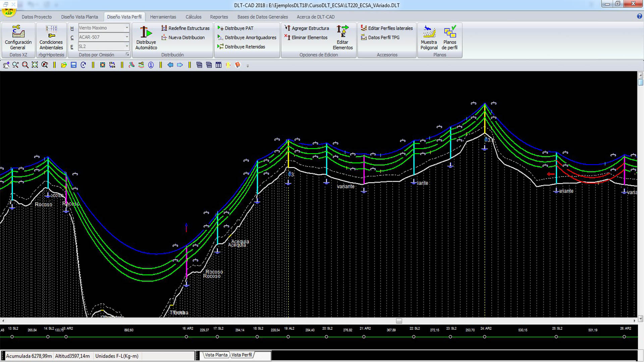Click Redefine Estructuras button

click(185, 28)
